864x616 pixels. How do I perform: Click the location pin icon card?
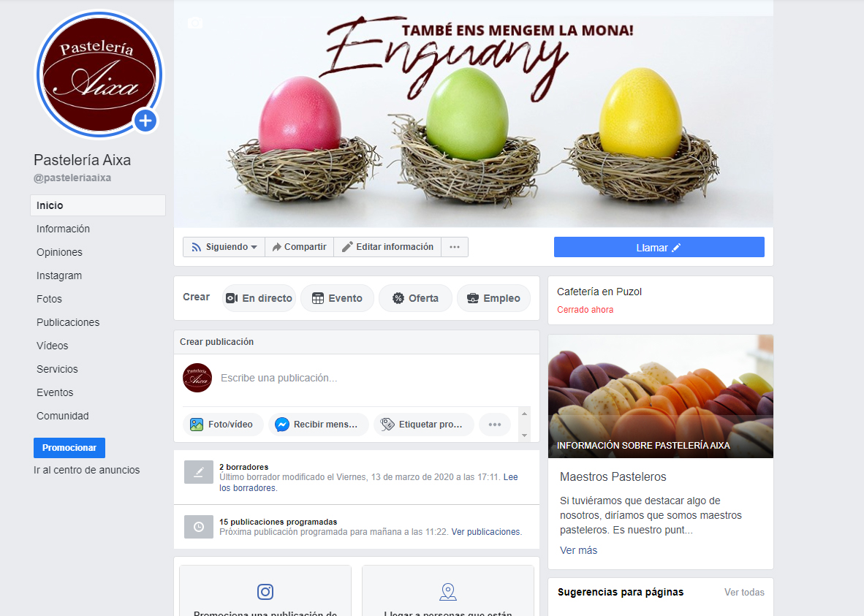pos(448,592)
